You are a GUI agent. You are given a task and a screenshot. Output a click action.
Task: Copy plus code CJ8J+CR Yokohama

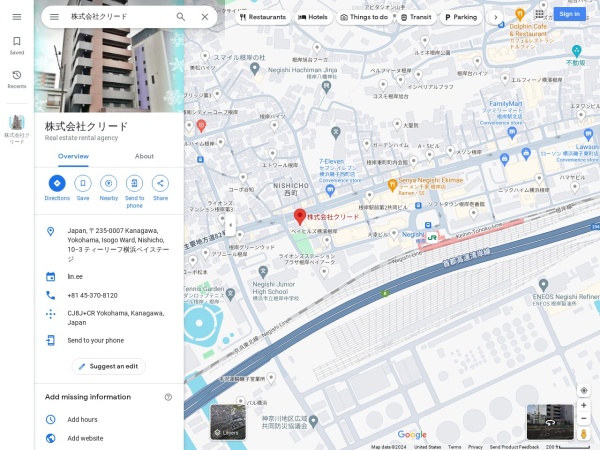109,318
